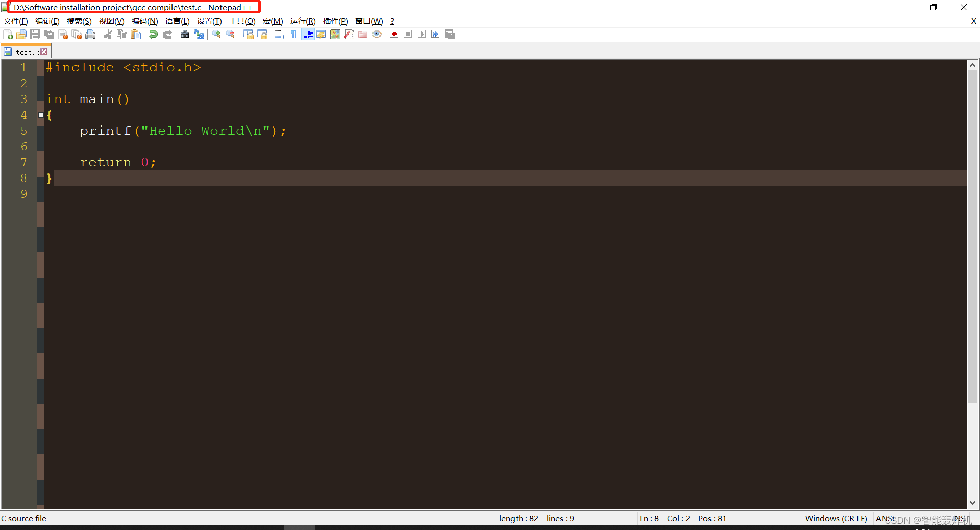Open the 编码(N) menu

pos(144,21)
